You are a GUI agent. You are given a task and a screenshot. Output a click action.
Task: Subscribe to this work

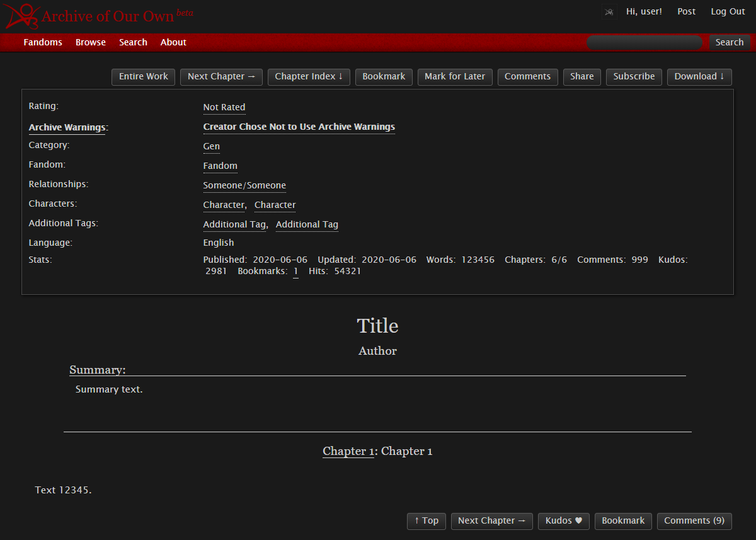click(x=634, y=76)
